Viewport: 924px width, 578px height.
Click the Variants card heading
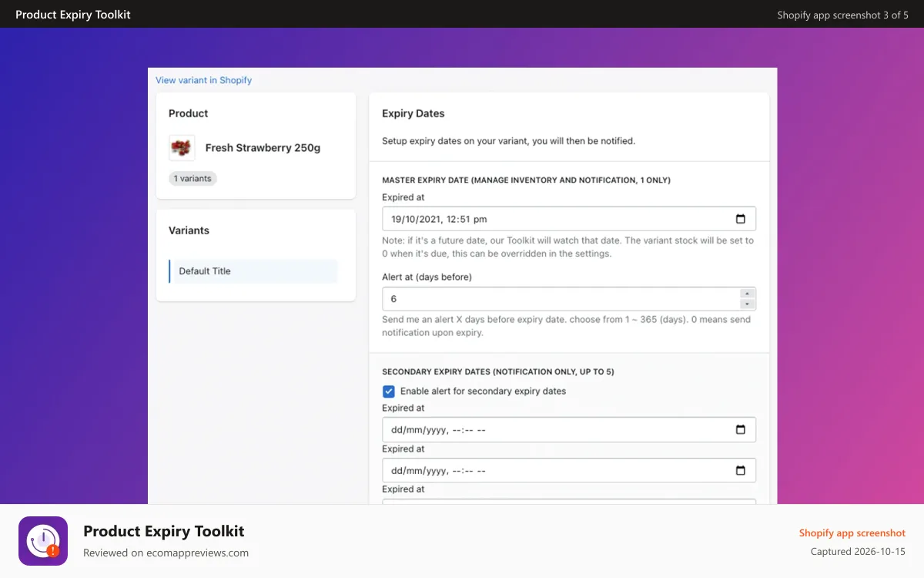[189, 230]
